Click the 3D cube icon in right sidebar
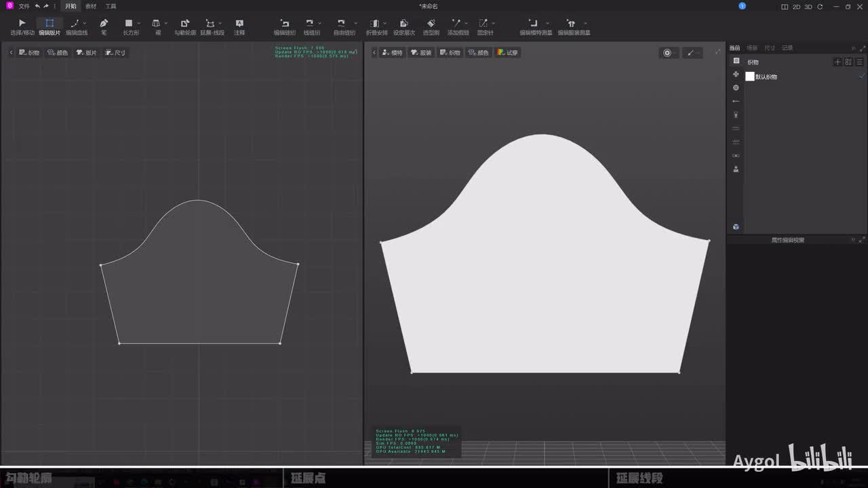The image size is (868, 488). point(736,227)
